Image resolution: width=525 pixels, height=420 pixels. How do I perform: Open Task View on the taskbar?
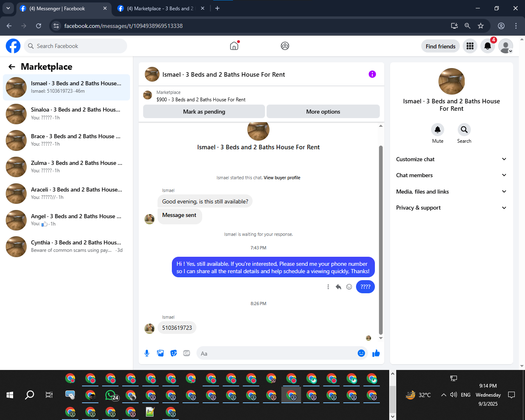[x=49, y=395]
